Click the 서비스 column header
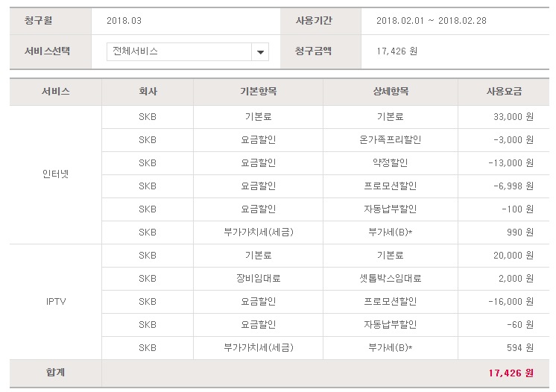 click(56, 92)
